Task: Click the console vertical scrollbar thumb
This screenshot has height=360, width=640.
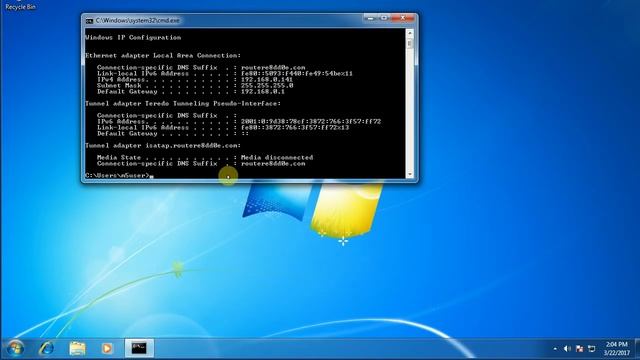Action: [x=410, y=43]
